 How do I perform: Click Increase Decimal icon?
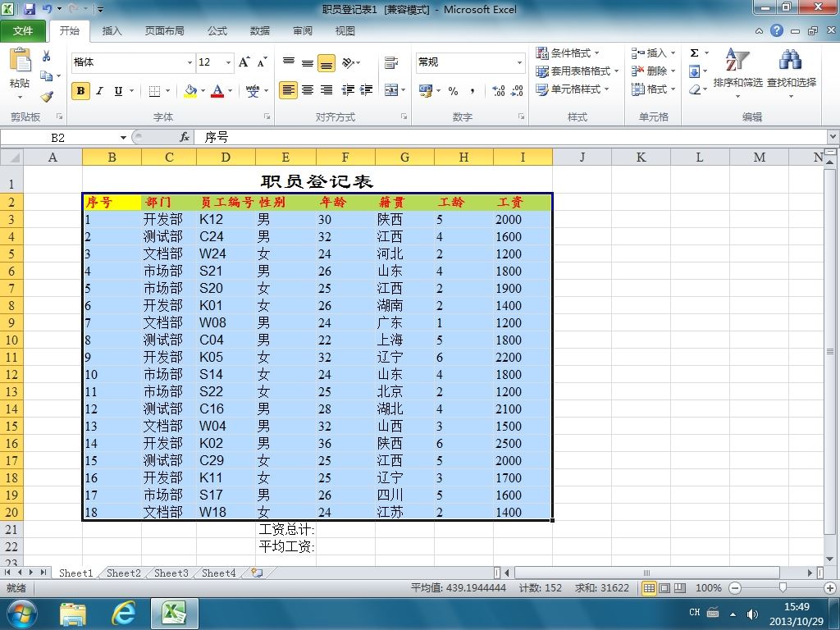coord(498,91)
